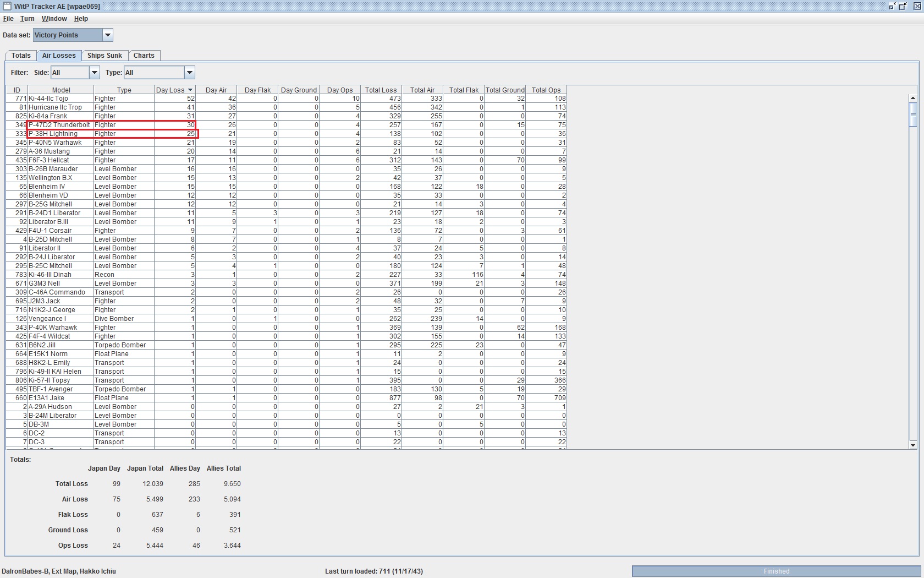Click the Day Loss sort arrow
The width and height of the screenshot is (924, 578).
click(190, 90)
